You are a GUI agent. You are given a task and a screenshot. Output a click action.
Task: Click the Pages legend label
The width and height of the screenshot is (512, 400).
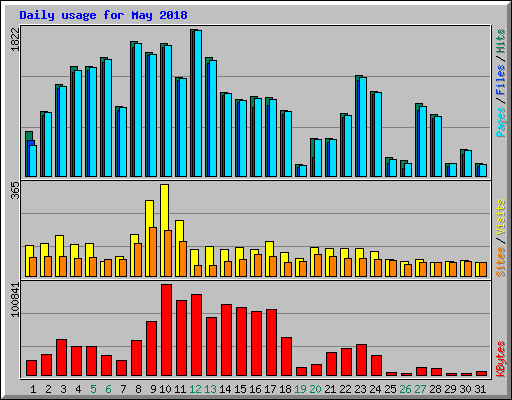(501, 122)
